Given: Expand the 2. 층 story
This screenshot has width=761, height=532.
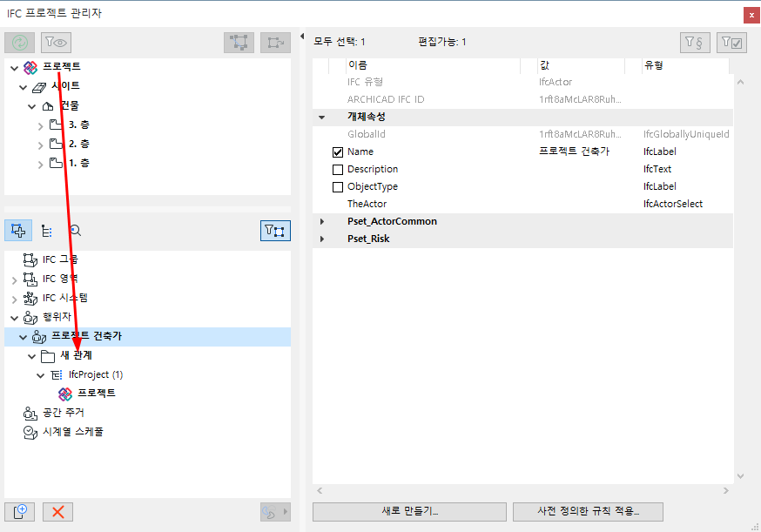Looking at the screenshot, I should point(40,145).
